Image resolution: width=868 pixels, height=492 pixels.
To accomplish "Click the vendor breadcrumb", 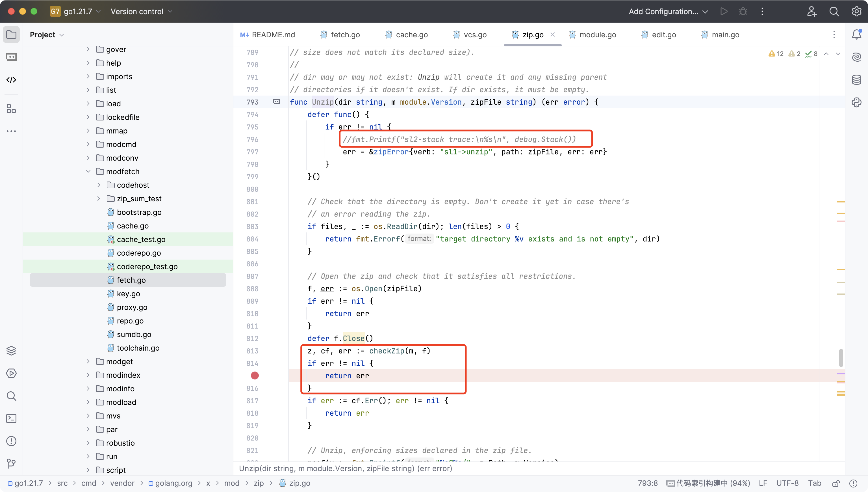I will (x=122, y=483).
